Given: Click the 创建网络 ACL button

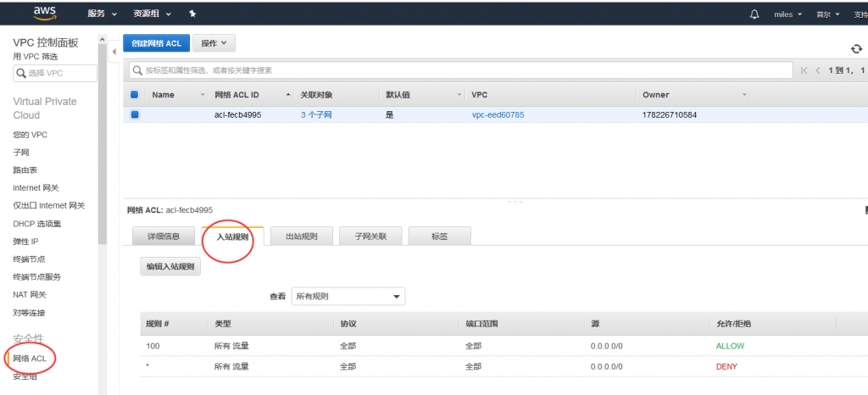Looking at the screenshot, I should click(x=156, y=43).
